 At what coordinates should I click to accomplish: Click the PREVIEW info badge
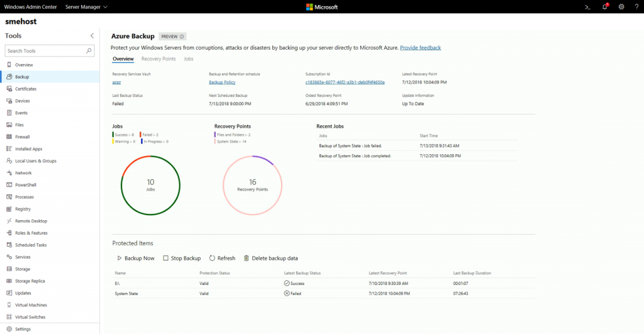[172, 36]
